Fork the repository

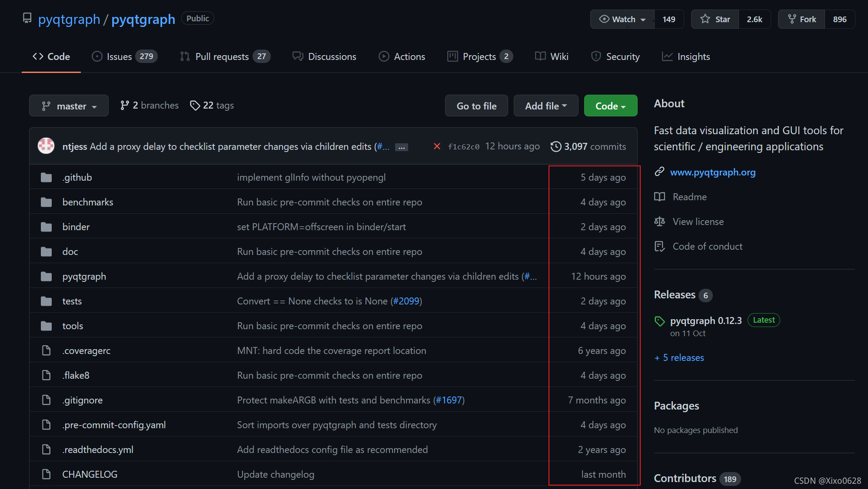(x=801, y=19)
